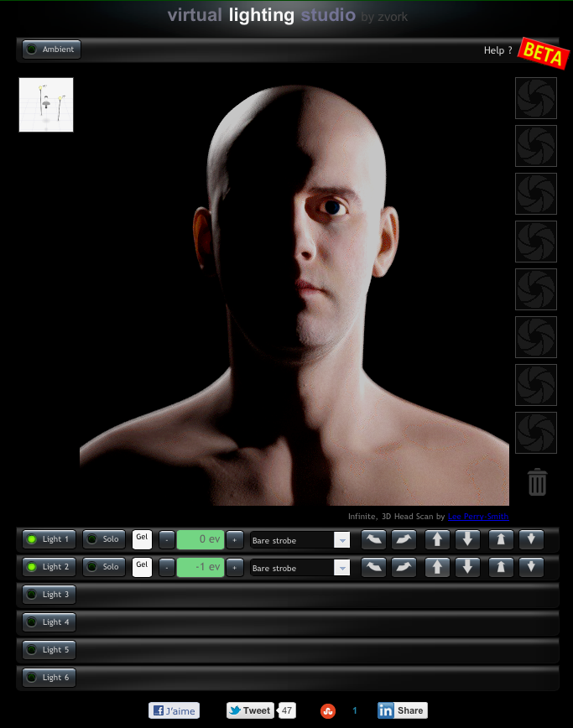This screenshot has height=728, width=573.
Task: Click the Tweet button
Action: (x=250, y=710)
